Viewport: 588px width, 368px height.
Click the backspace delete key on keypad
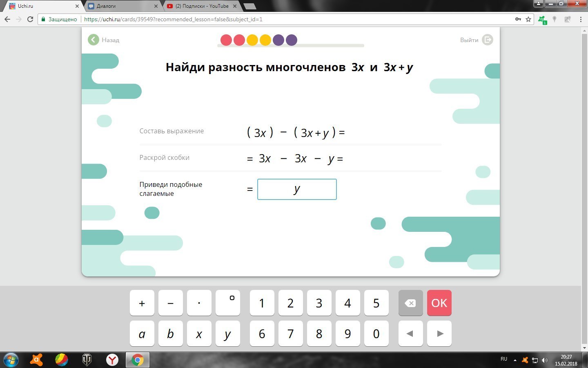[410, 303]
